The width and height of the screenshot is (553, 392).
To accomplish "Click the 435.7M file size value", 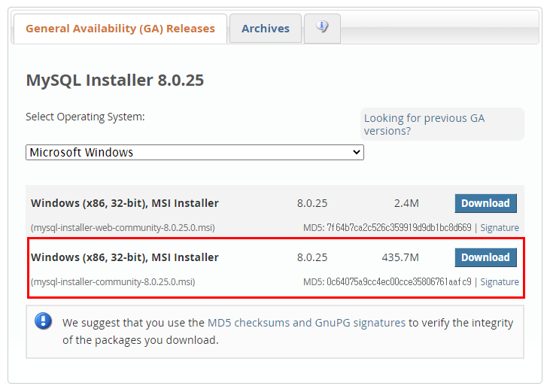I will 400,257.
